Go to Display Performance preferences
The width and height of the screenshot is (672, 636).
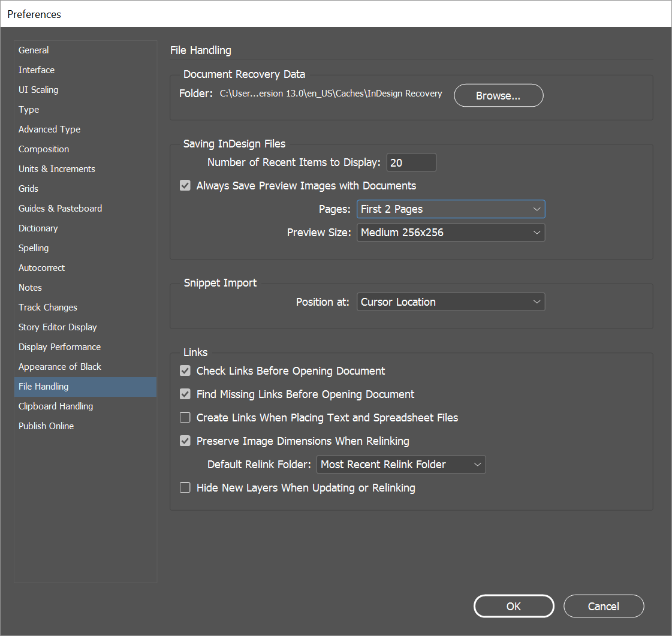click(59, 347)
